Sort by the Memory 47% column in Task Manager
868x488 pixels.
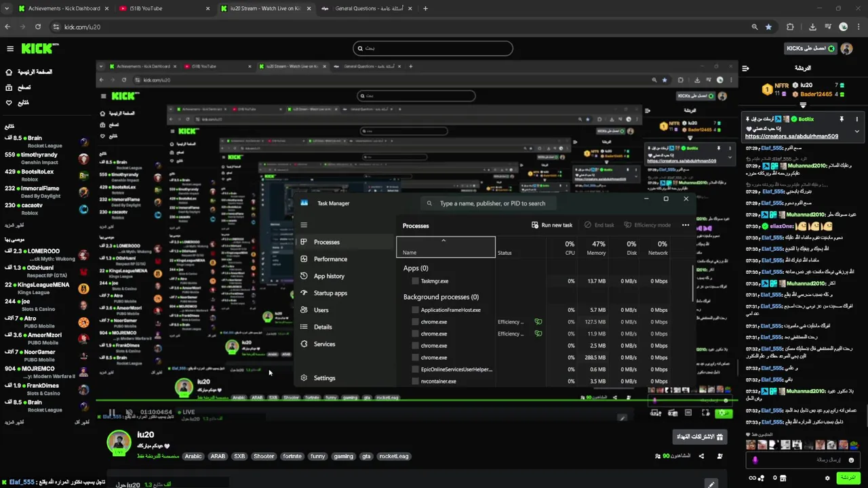[x=597, y=247]
